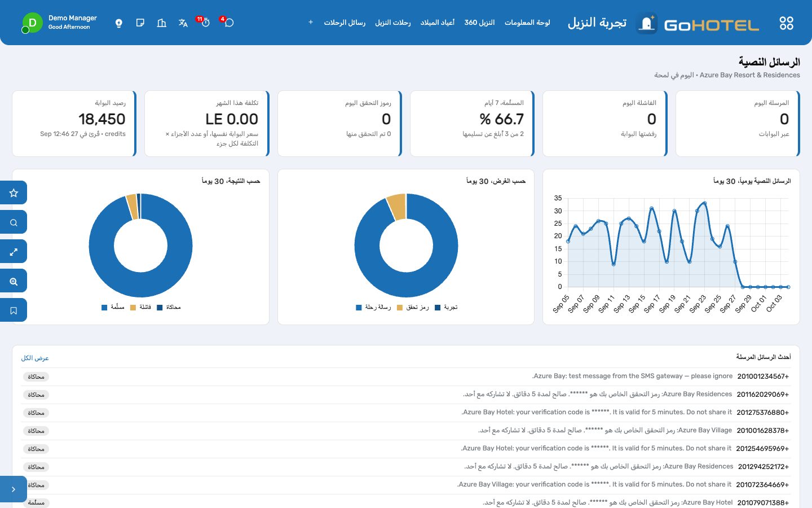
Task: Select phone number +201001234567
Action: (x=763, y=376)
